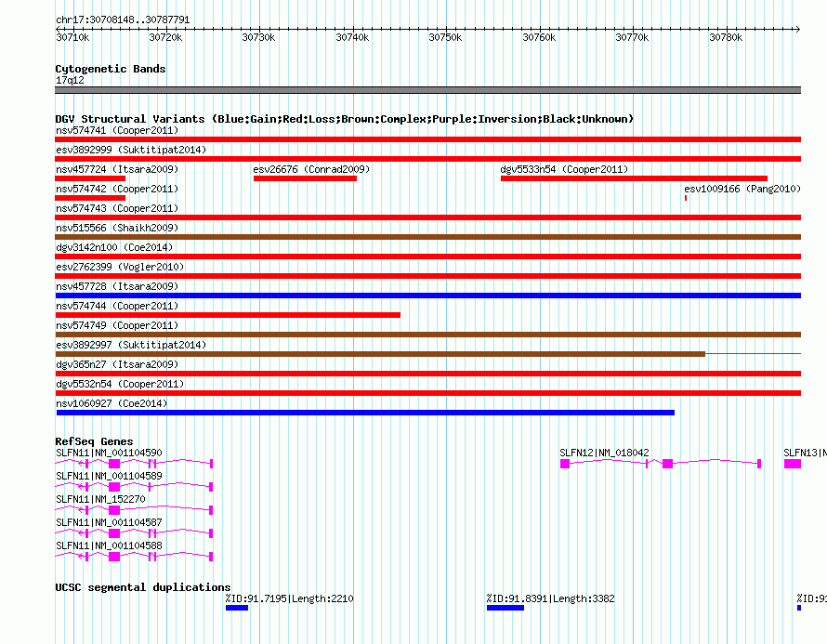The image size is (827, 644).
Task: Click the red bar under nsv574744 (Cooper2011)
Action: click(228, 315)
